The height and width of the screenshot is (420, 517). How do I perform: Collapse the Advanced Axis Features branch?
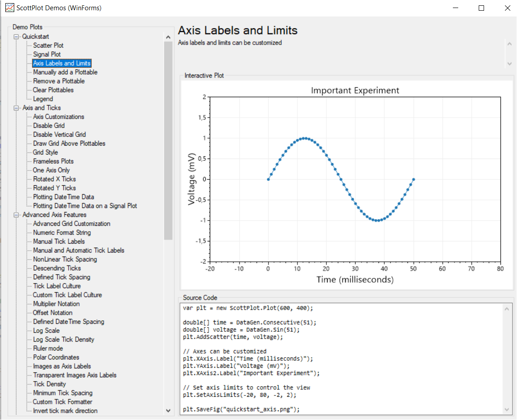(x=16, y=215)
